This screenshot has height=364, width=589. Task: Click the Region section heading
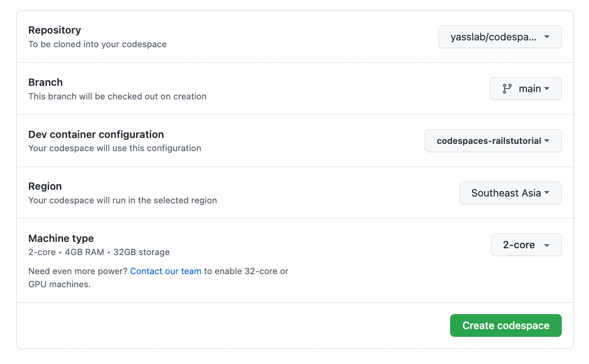coord(45,186)
